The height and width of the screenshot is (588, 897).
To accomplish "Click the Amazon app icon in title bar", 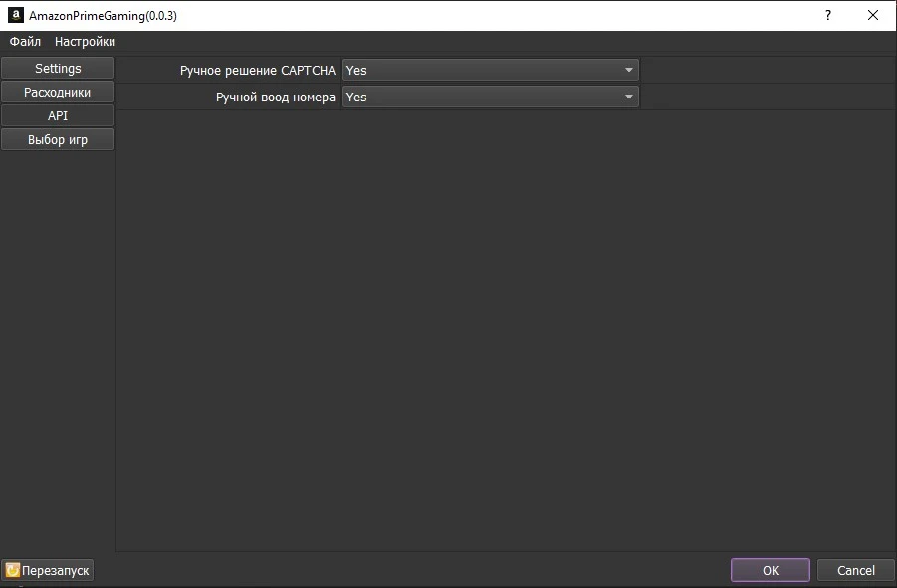I will click(16, 16).
